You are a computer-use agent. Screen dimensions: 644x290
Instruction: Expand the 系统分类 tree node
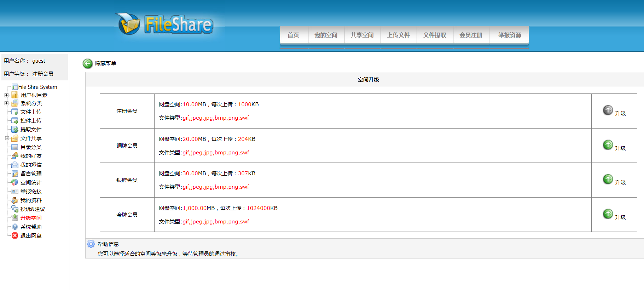click(6, 103)
